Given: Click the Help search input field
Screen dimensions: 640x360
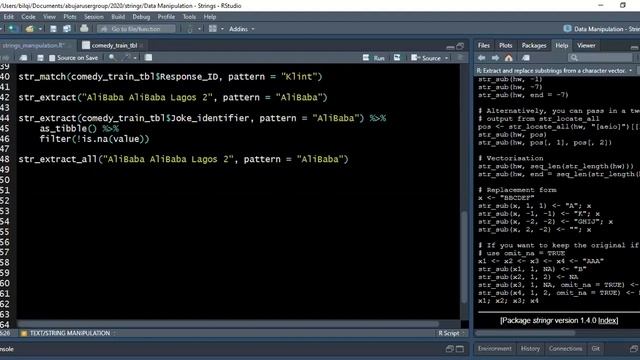Looking at the screenshot, I should coord(600,58).
